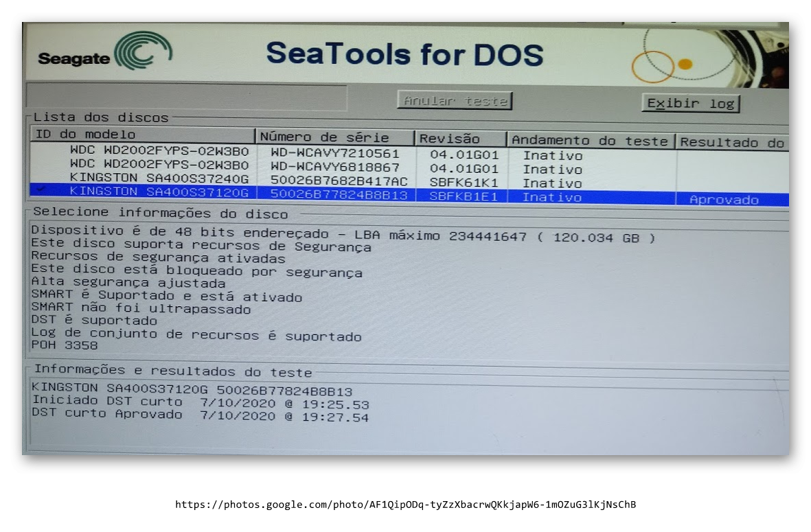Image resolution: width=811 pixels, height=532 pixels.
Task: Click the LBA máximo 234441647 line
Action: pyautogui.click(x=343, y=233)
